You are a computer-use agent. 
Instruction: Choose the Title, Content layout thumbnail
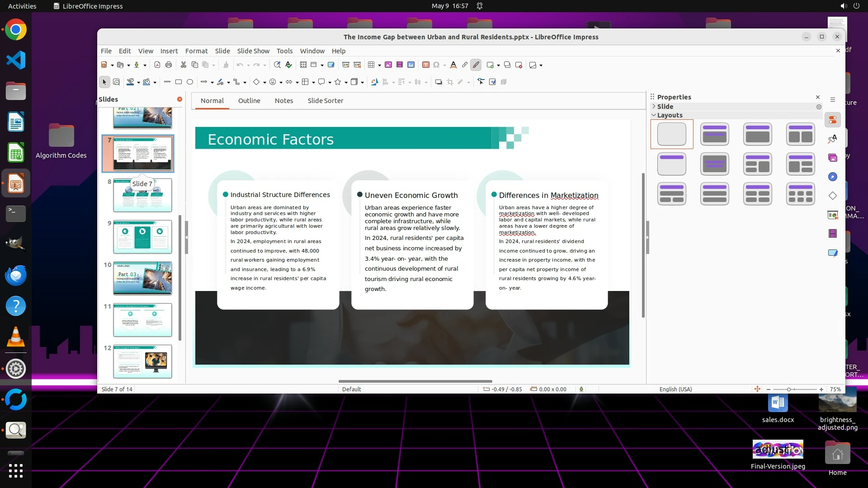[x=757, y=134]
